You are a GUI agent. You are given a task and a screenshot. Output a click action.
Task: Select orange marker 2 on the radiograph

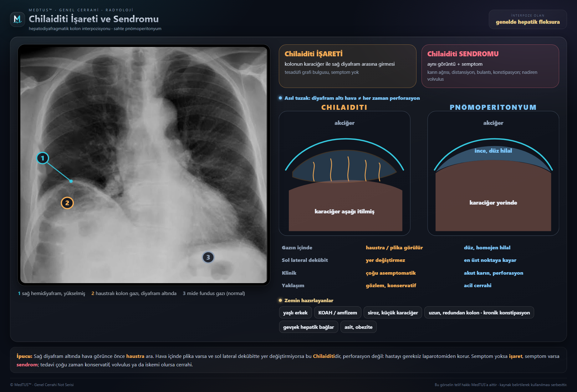pos(67,203)
